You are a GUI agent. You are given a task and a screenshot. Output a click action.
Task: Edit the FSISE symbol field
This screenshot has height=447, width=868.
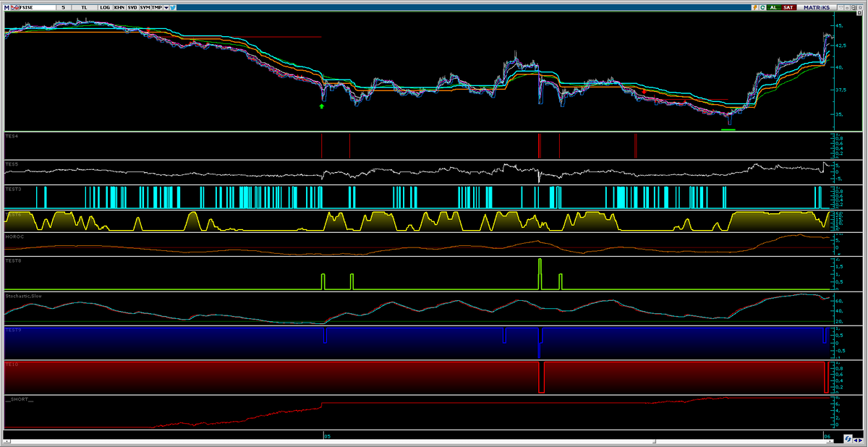38,7
